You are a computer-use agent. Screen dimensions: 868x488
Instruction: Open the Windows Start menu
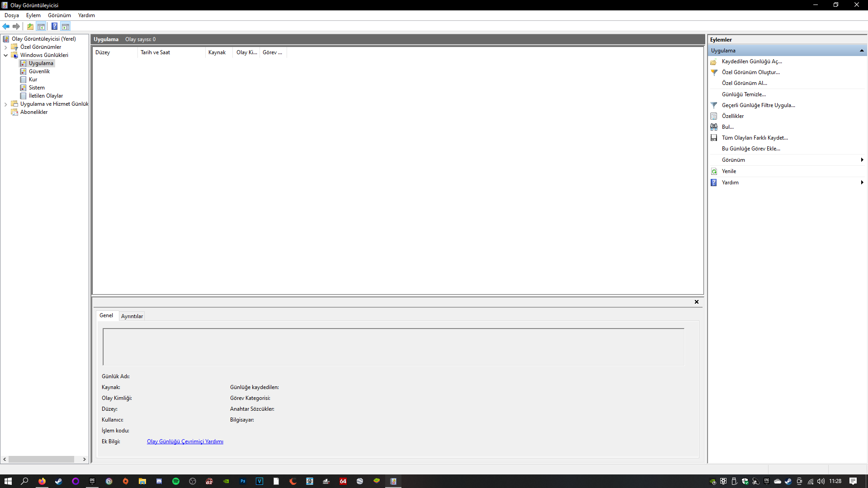click(x=8, y=481)
